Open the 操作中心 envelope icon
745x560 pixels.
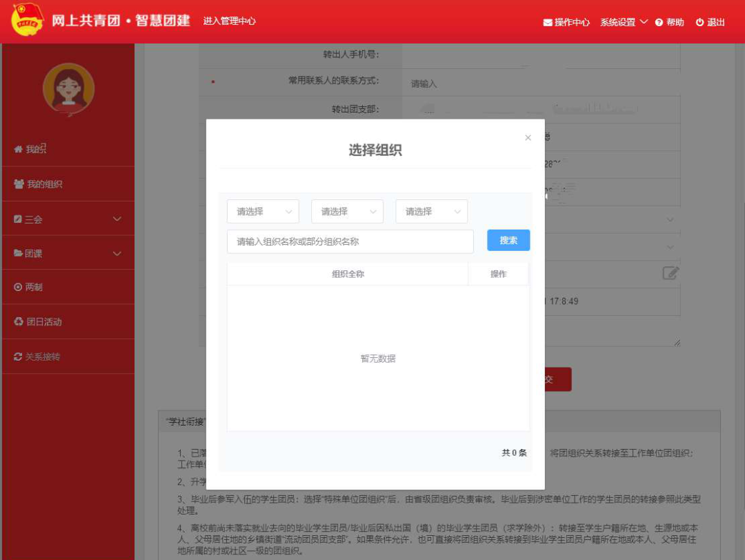(x=548, y=22)
